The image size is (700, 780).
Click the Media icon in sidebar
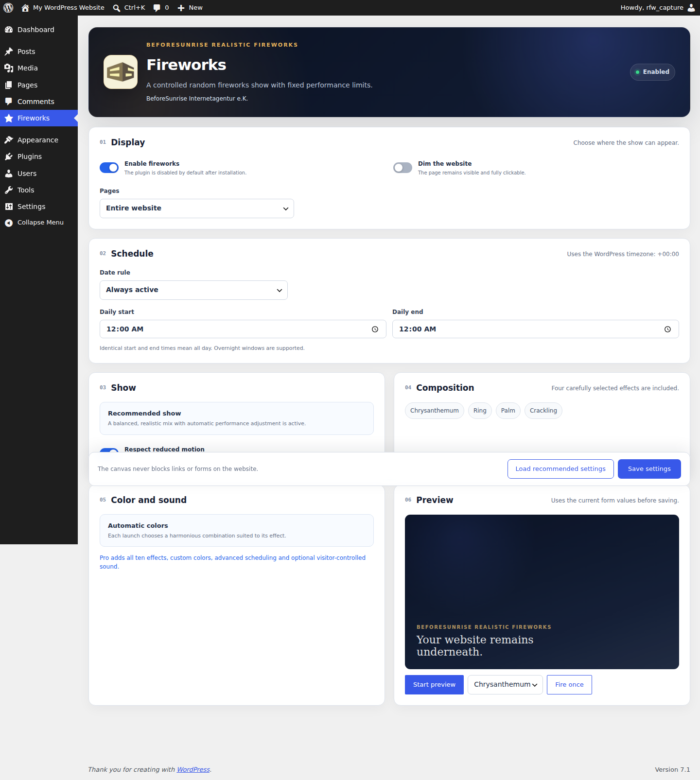(9, 68)
